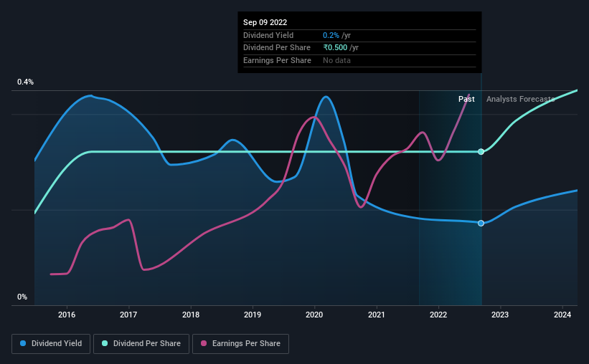This screenshot has width=589, height=364.
Task: Click the Earnings Per Share tooltip row label
Action: 277,60
